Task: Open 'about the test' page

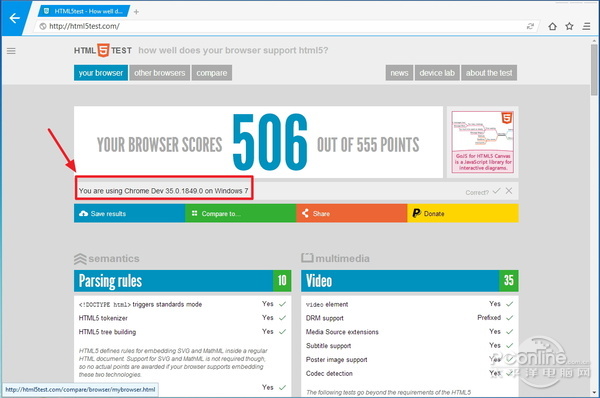Action: click(489, 73)
